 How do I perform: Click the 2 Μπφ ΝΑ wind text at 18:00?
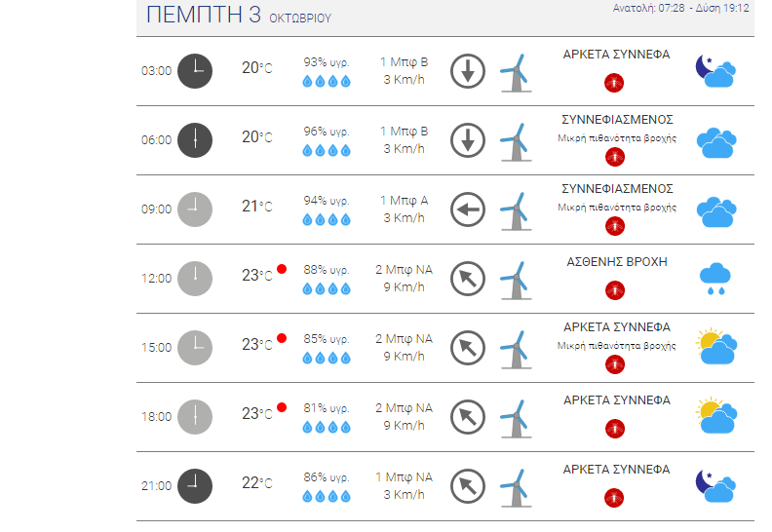pyautogui.click(x=404, y=408)
